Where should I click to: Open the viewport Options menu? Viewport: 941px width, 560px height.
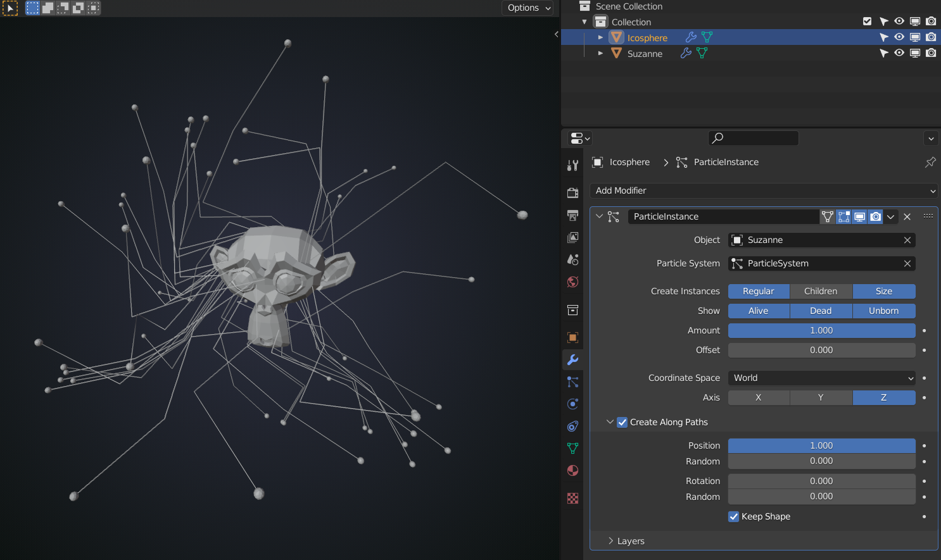coord(528,8)
